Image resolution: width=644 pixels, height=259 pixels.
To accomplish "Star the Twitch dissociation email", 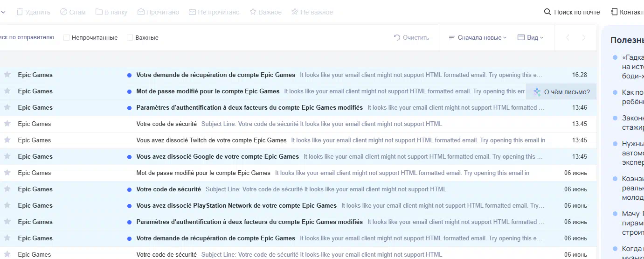I will [x=7, y=140].
